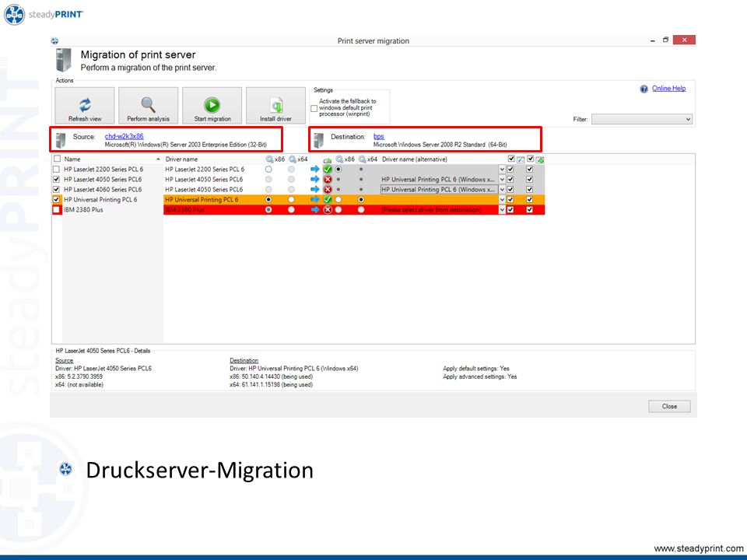Uncheck the HP LaserJet 4060 Series PCL6 printer
Screen dimensions: 747x560
coord(57,190)
